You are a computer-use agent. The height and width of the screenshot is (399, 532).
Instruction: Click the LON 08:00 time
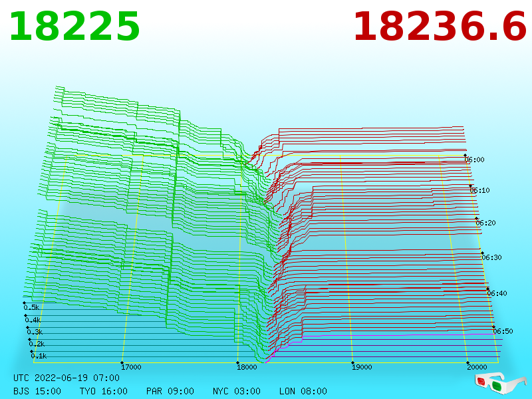point(303,391)
